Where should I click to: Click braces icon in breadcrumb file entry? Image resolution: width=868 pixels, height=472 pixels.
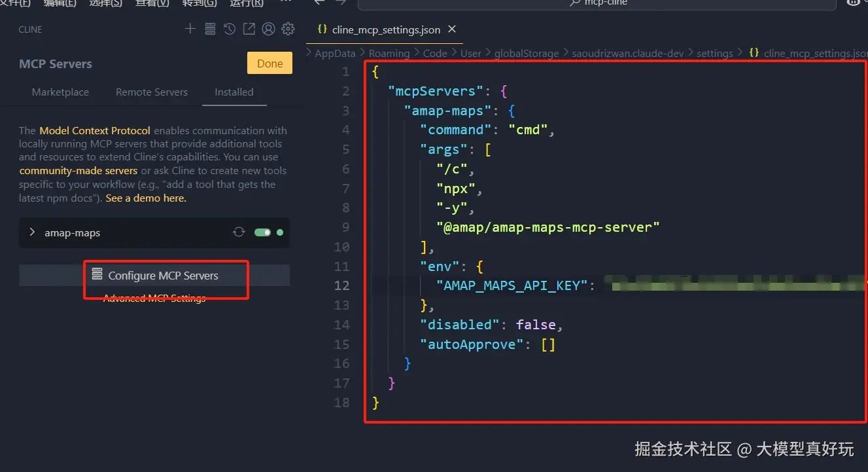754,53
